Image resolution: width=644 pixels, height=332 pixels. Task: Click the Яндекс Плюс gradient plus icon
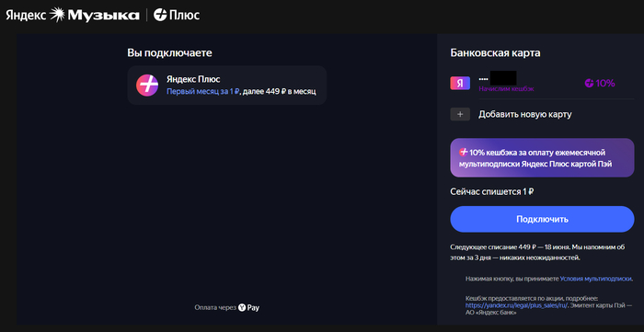tap(147, 86)
